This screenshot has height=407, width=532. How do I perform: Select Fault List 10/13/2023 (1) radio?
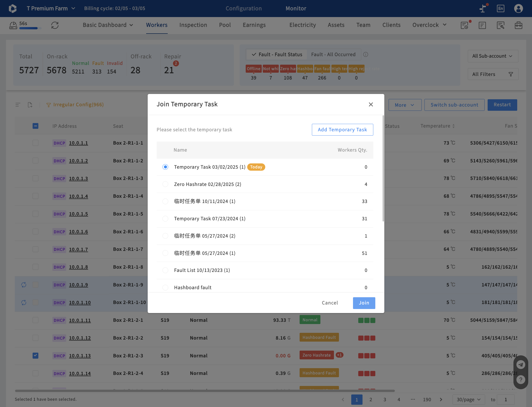tap(165, 270)
